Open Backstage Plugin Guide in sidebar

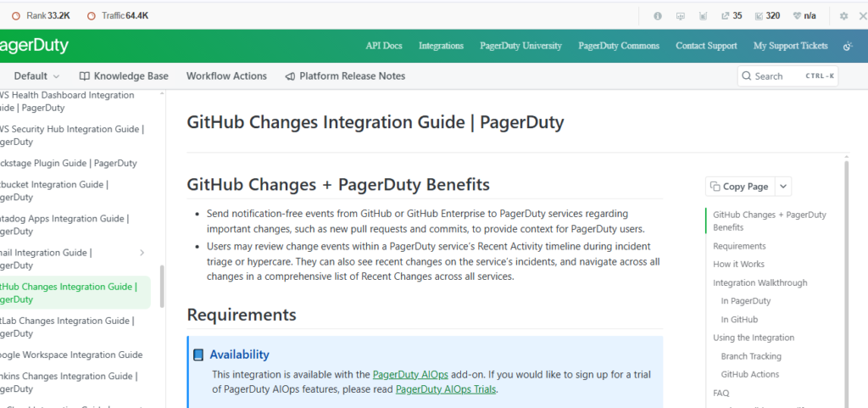[x=69, y=164]
